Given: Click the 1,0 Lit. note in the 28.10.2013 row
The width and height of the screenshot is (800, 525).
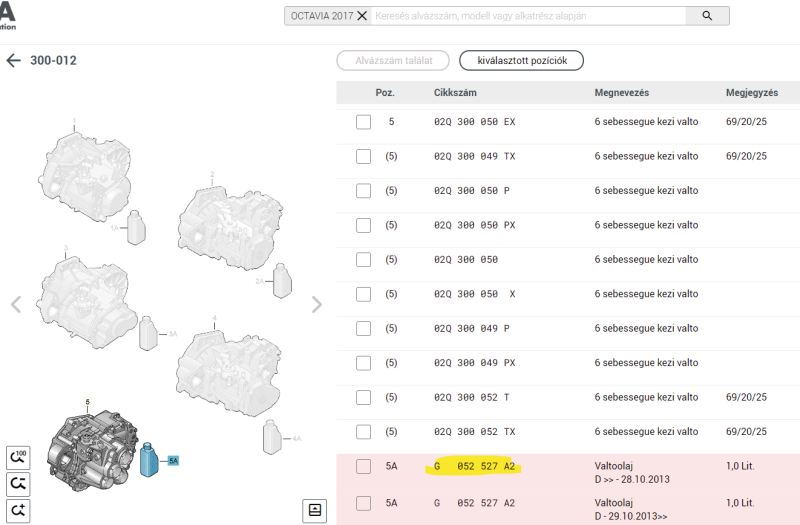Looking at the screenshot, I should click(x=740, y=466).
